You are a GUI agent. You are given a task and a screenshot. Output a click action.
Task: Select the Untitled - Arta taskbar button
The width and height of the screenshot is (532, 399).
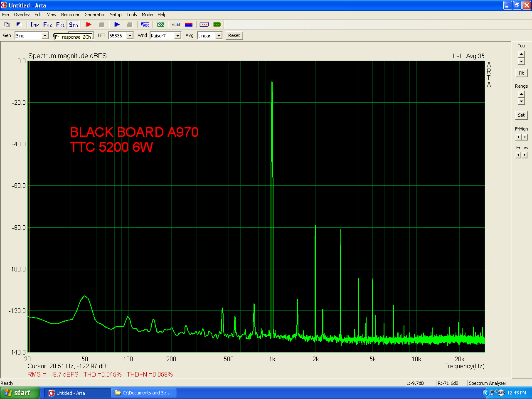click(77, 393)
